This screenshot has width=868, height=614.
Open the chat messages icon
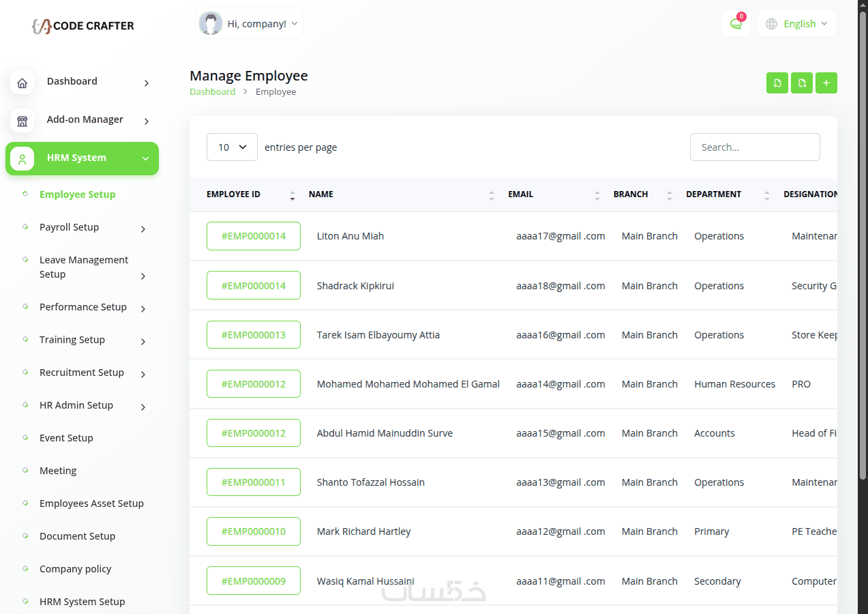tap(736, 24)
